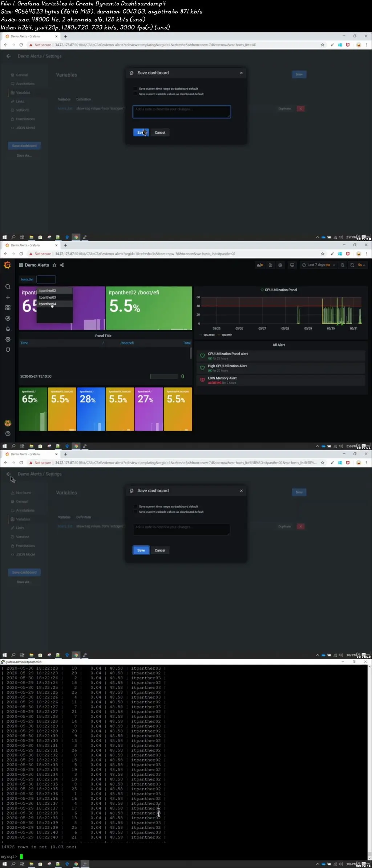Viewport: 372px width, 868px height.
Task: Select itpanther02 from hosts_list options
Action: 54,291
